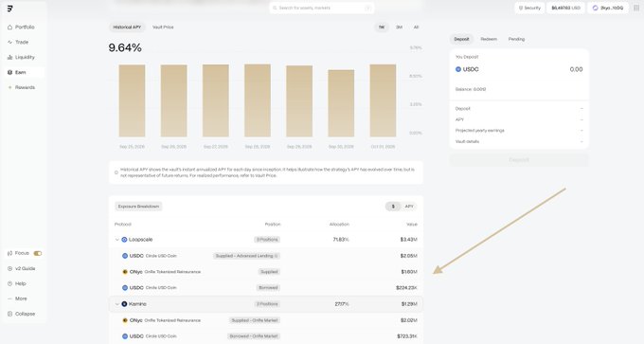Viewport: 644px width, 344px height.
Task: Open the v2 Guide link
Action: pyautogui.click(x=25, y=268)
